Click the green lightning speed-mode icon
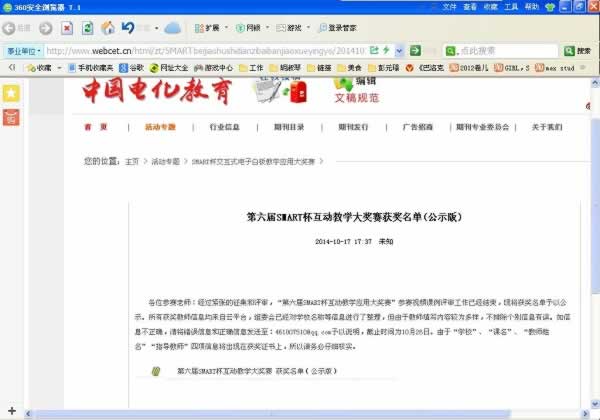Screen dimensions: 600x420 tap(386, 50)
